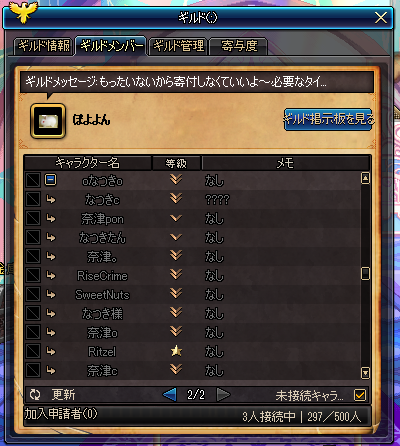This screenshot has width=400, height=446.
Task: Click 加入申請者(0) applicants label
Action: click(x=61, y=414)
